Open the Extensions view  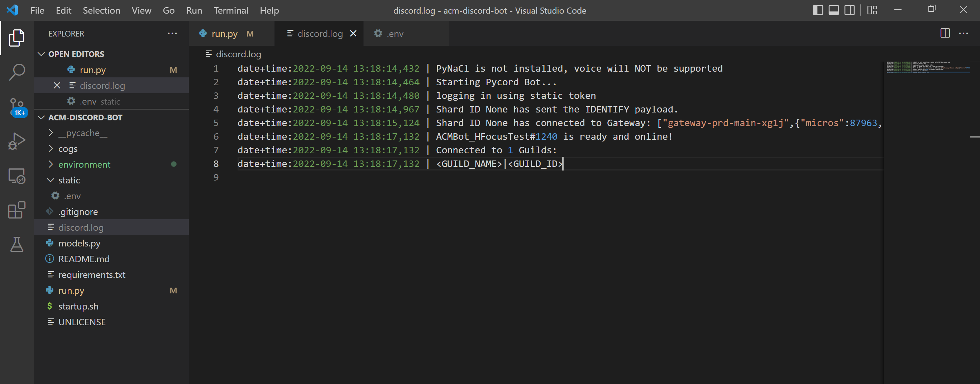tap(17, 210)
